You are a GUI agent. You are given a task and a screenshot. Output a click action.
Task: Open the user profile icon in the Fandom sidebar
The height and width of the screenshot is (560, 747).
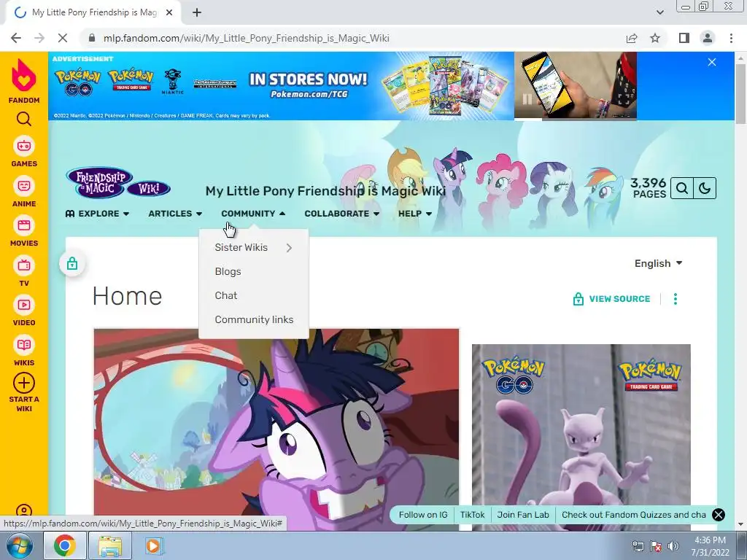coord(24,510)
